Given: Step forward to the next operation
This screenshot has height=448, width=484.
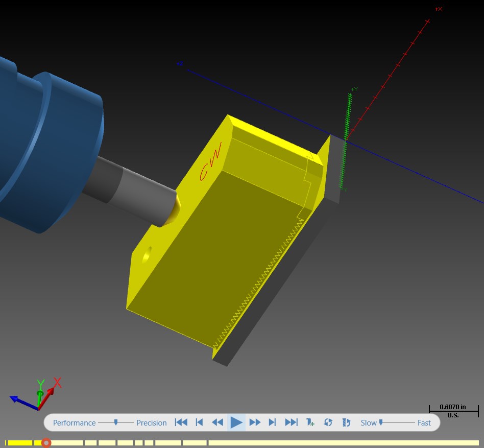Looking at the screenshot, I should 272,422.
